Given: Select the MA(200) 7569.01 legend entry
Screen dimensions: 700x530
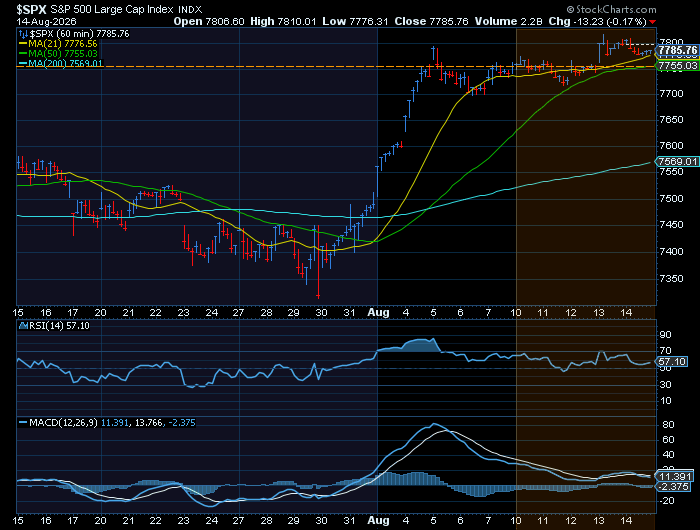Looking at the screenshot, I should [60, 63].
